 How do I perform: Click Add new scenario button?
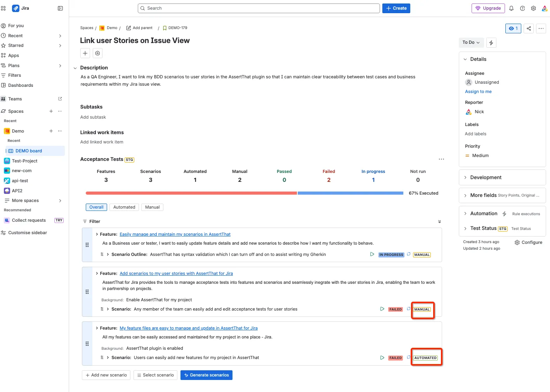coord(106,375)
